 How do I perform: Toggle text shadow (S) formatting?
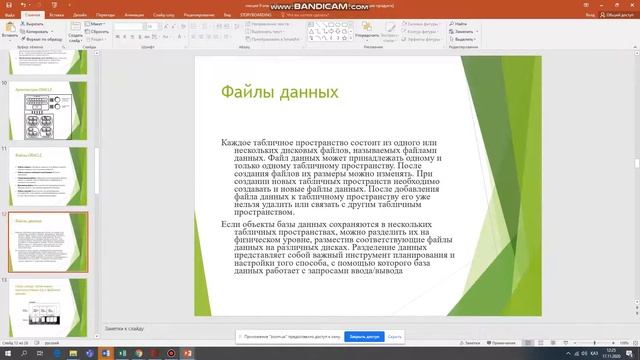(x=140, y=37)
